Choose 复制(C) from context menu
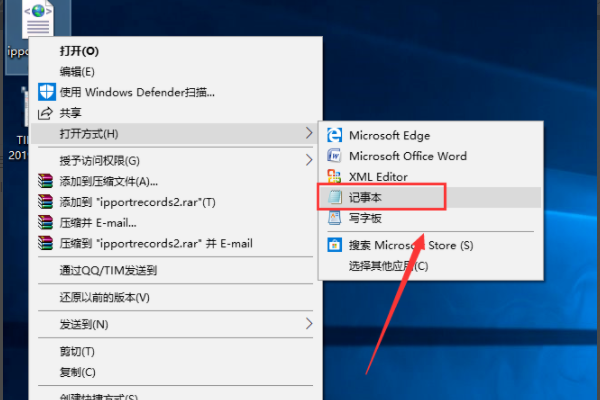 (x=176, y=372)
